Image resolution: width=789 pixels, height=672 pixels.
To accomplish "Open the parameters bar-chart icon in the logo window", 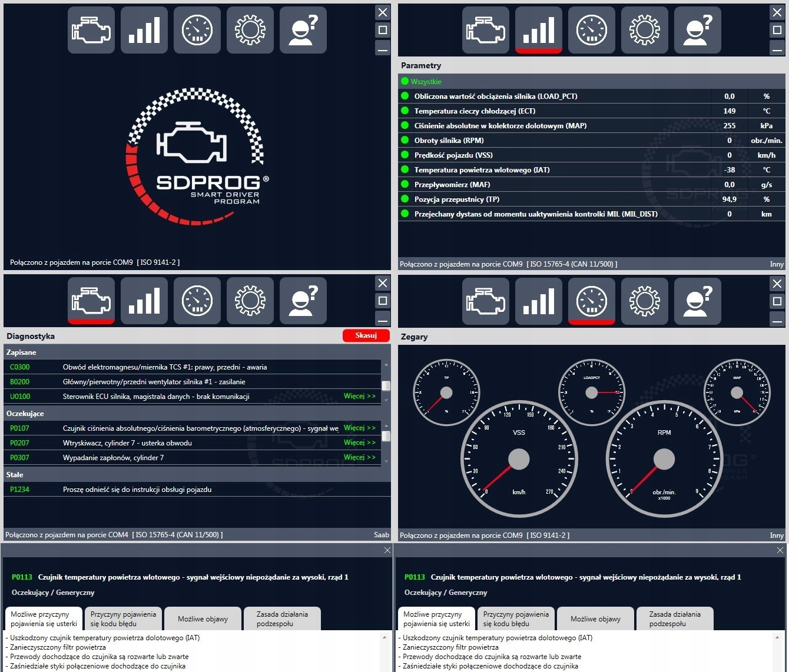I will pos(144,30).
